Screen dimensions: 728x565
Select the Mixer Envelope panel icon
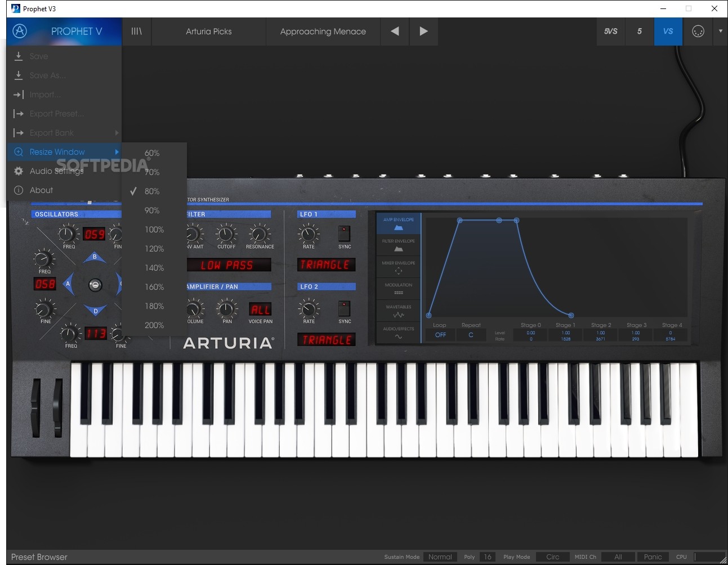399,267
